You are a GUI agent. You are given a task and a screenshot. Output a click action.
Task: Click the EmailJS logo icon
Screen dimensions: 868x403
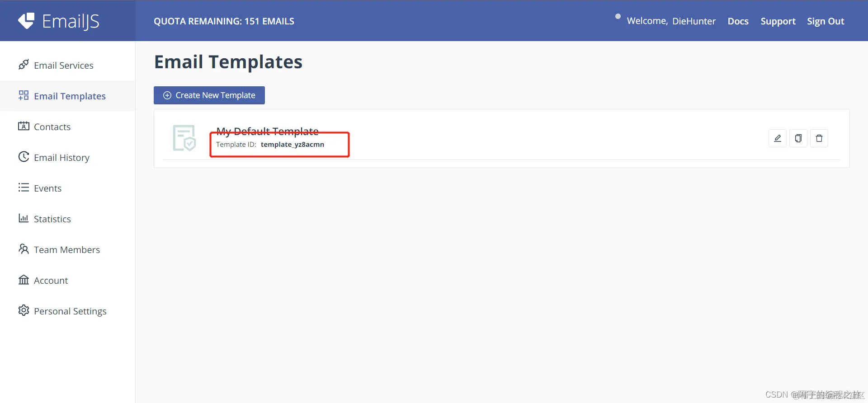click(26, 21)
